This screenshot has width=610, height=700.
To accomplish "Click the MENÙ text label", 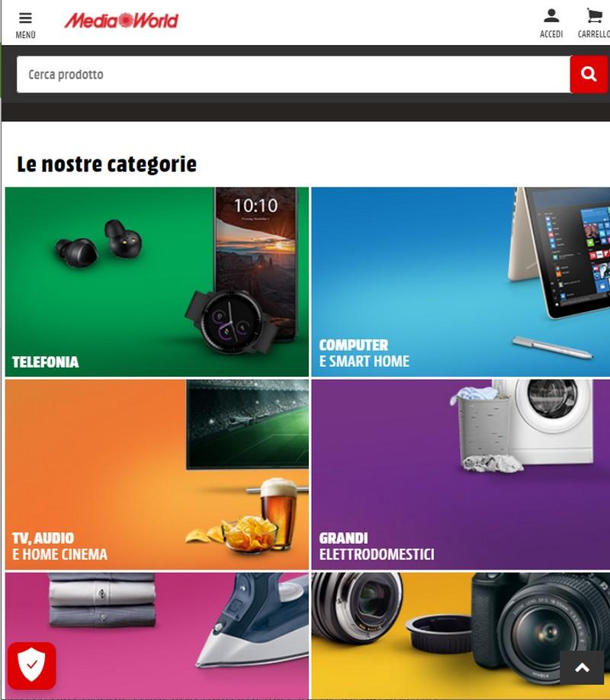I will point(25,35).
